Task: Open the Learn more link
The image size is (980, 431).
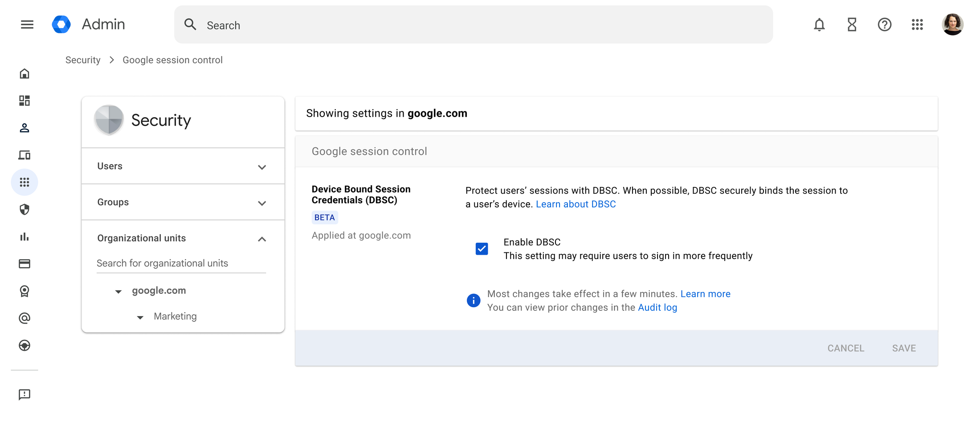Action: [705, 294]
